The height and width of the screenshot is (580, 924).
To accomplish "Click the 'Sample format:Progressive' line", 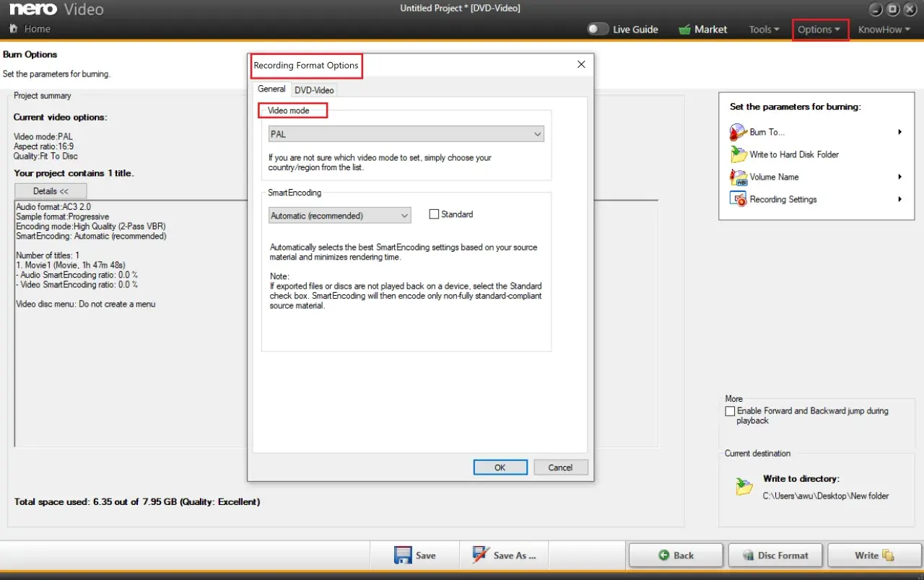I will coord(63,216).
